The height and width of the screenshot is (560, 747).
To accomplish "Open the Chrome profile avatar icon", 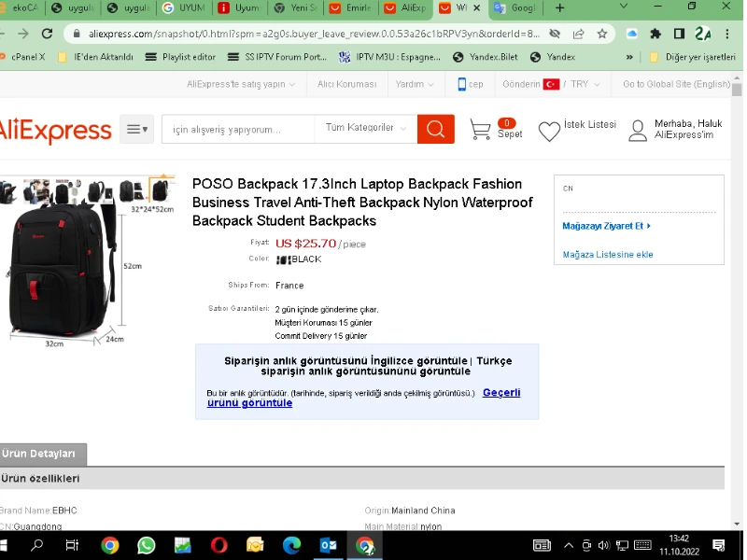I will [703, 34].
